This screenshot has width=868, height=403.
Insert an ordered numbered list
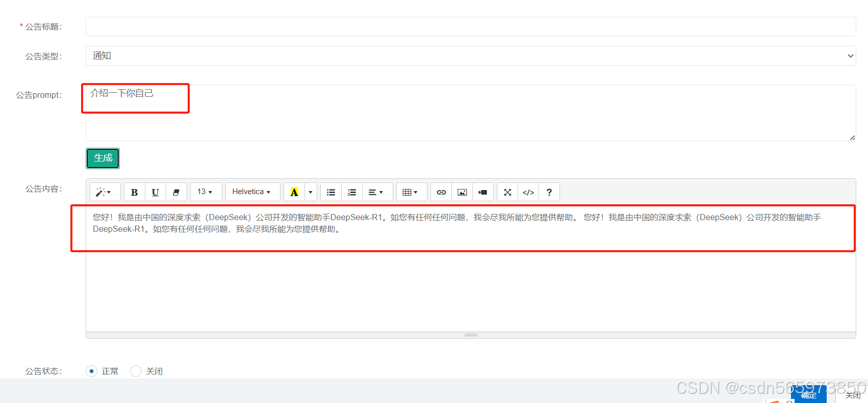click(352, 192)
